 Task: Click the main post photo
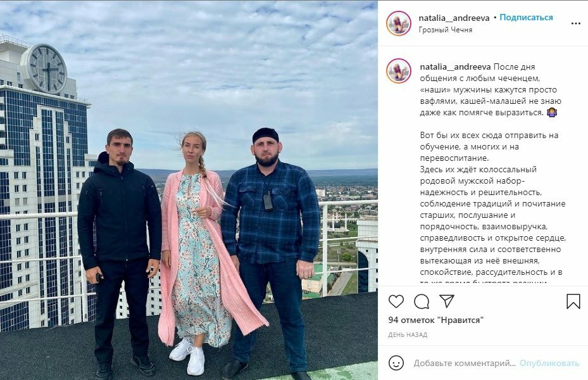tap(189, 190)
